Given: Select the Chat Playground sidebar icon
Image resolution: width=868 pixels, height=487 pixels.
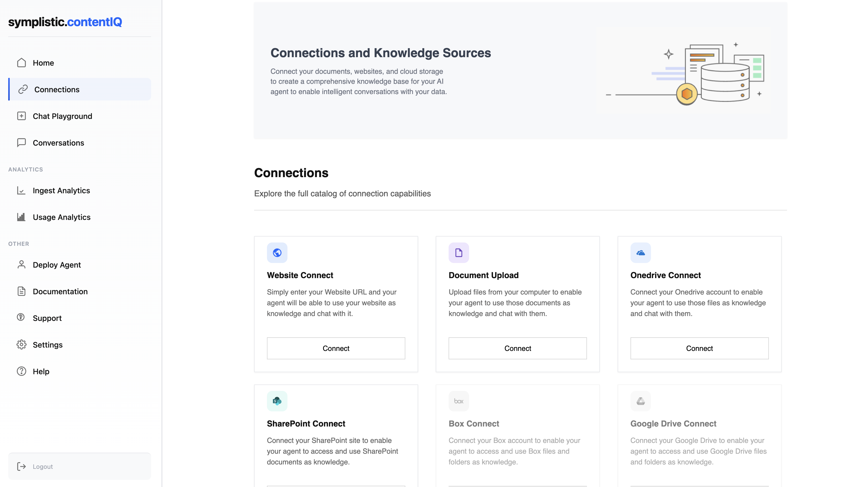Looking at the screenshot, I should click(21, 116).
